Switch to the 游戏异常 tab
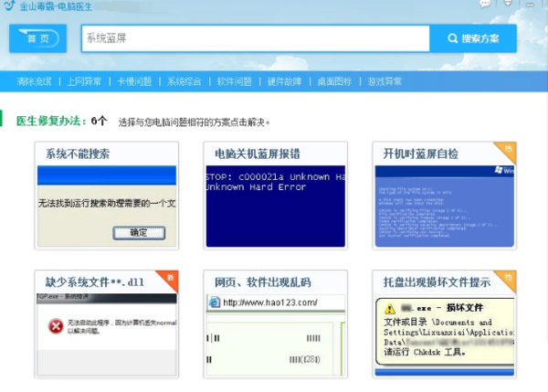The width and height of the screenshot is (548, 392). pos(385,81)
